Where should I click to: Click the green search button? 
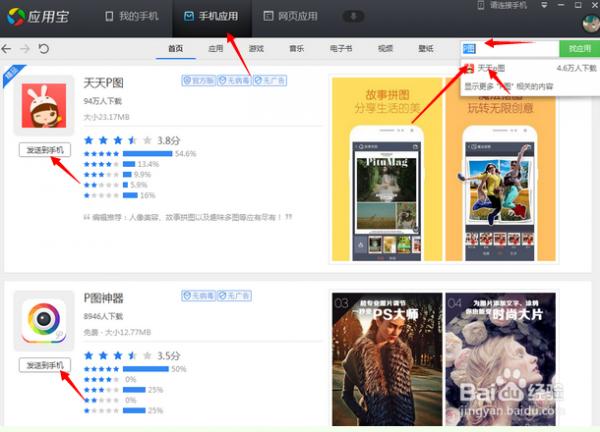click(x=579, y=49)
